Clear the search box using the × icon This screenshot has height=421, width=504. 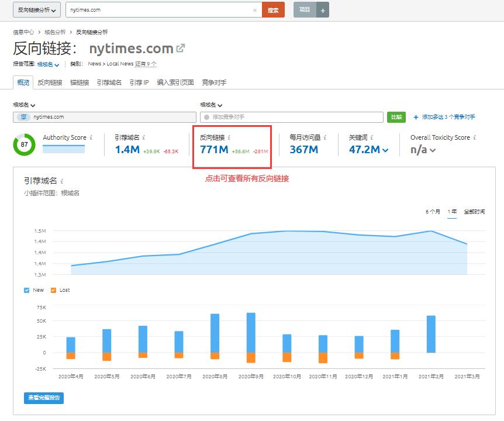coord(254,10)
